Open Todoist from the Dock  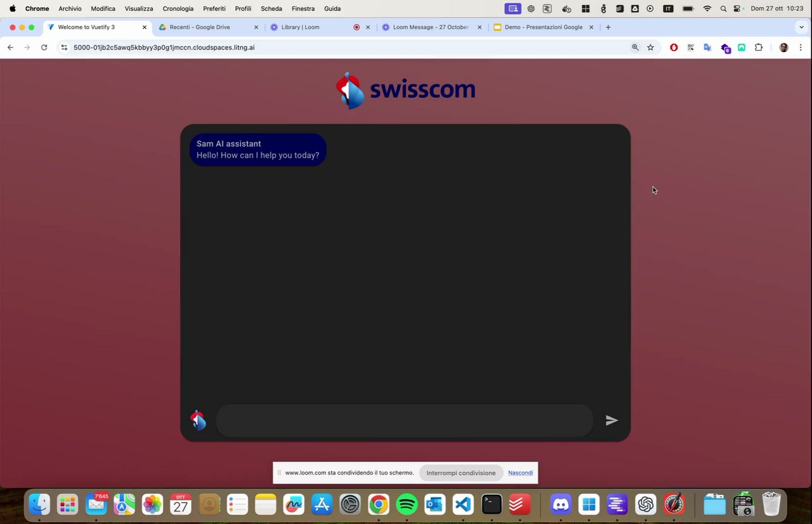520,505
